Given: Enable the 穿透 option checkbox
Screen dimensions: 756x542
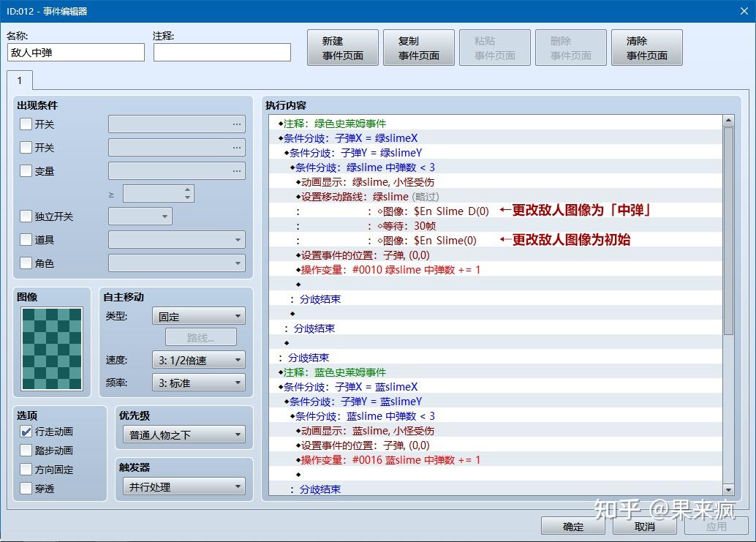Looking at the screenshot, I should [x=27, y=489].
